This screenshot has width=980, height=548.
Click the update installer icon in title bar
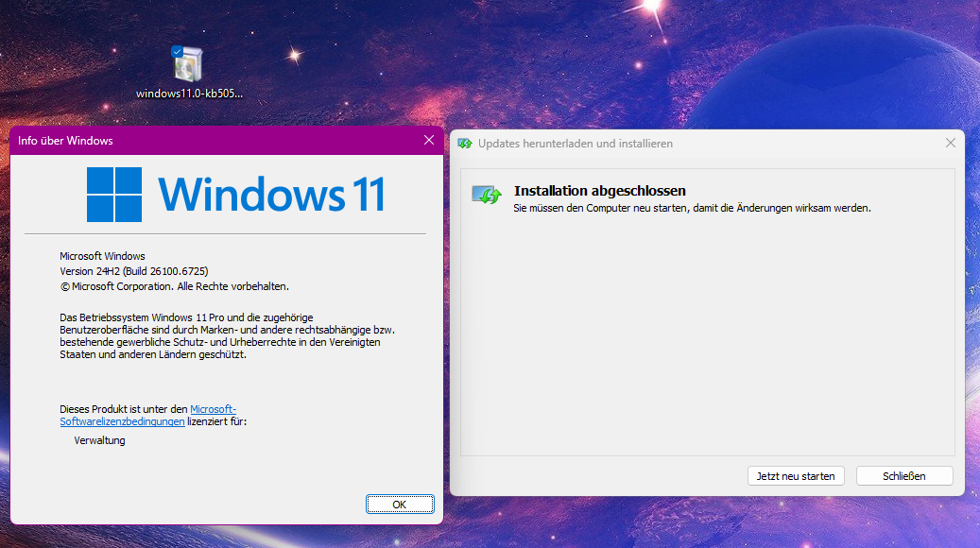pyautogui.click(x=465, y=144)
